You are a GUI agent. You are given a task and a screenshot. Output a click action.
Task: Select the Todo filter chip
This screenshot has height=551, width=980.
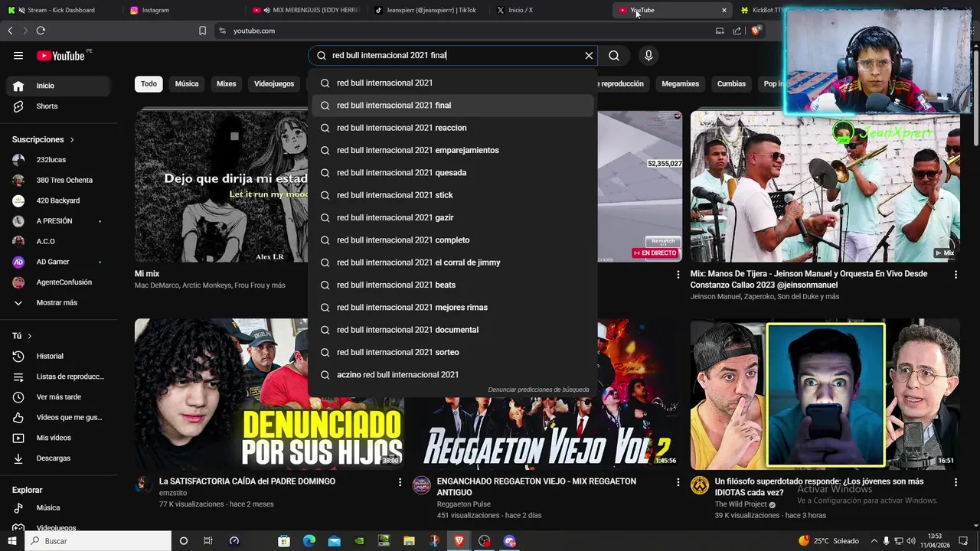[x=149, y=83]
